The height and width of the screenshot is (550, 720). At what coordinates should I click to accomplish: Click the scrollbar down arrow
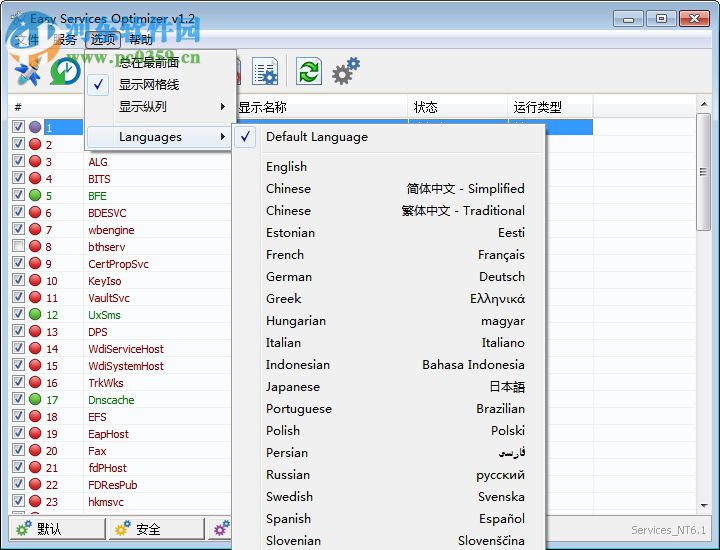point(703,505)
